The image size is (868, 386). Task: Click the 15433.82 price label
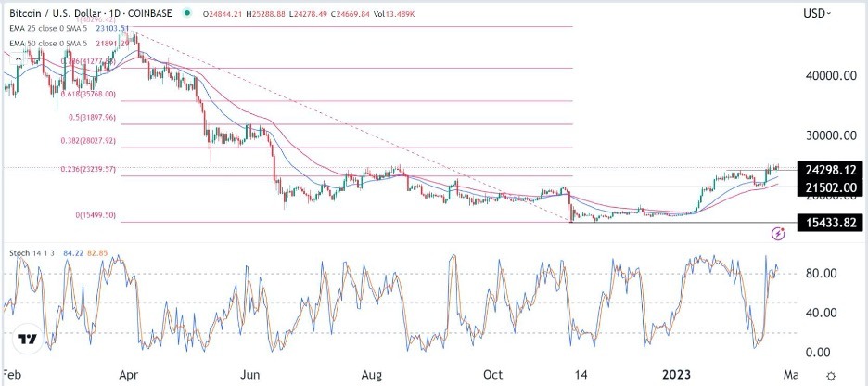tap(829, 224)
